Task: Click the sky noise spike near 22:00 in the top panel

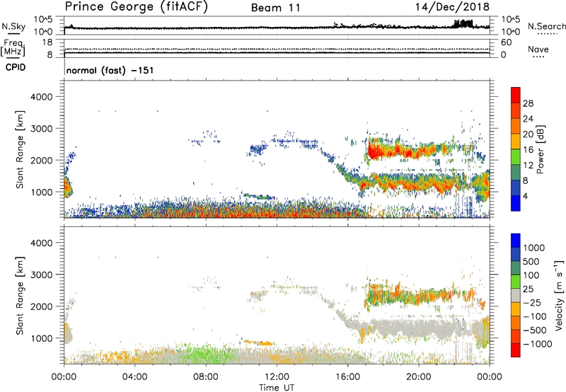Action: [463, 24]
